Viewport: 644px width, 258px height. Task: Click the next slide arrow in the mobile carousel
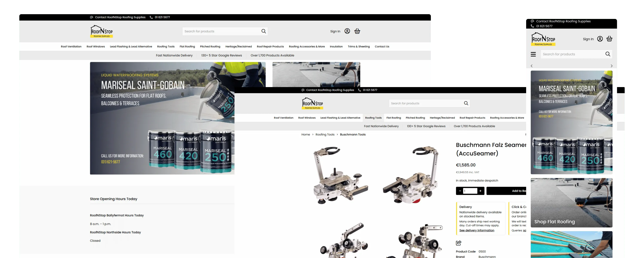[612, 66]
